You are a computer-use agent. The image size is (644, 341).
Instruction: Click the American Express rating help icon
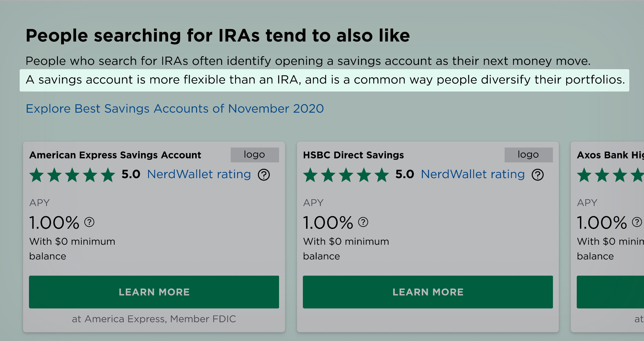[x=264, y=175]
